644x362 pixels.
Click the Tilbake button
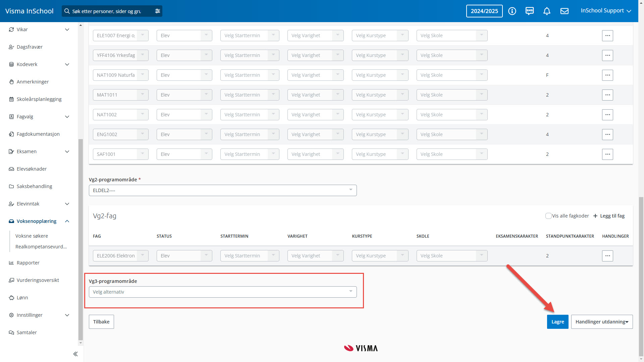101,322
